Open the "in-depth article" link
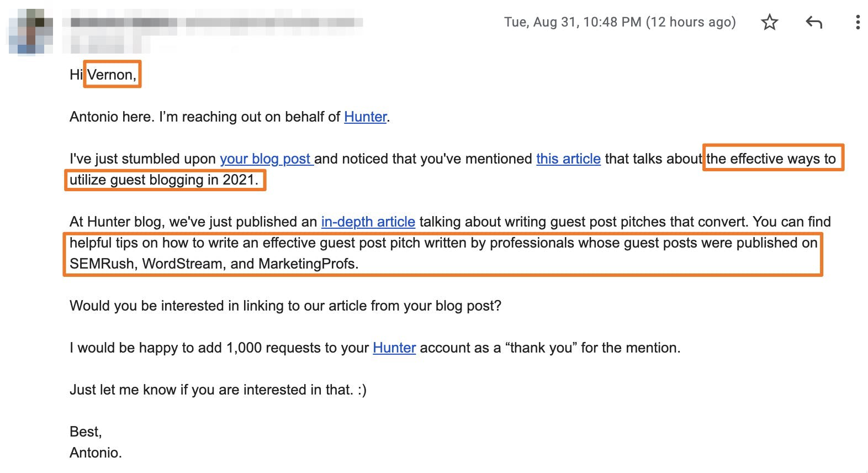The width and height of the screenshot is (868, 473). coord(368,222)
